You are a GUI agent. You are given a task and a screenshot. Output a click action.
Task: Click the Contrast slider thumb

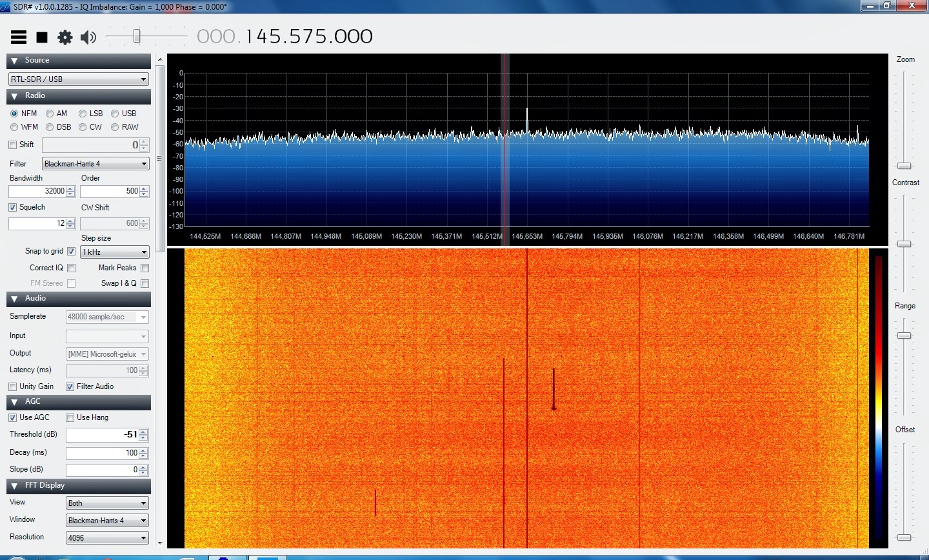click(x=904, y=244)
